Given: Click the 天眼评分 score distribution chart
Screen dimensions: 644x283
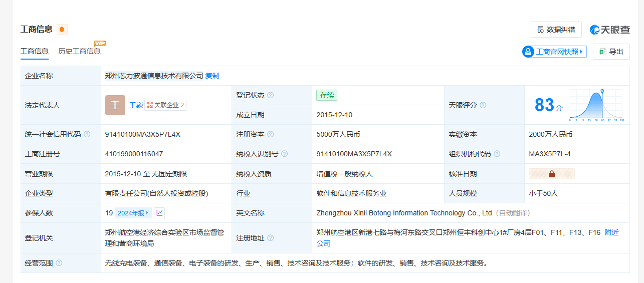Looking at the screenshot, I should (x=596, y=105).
